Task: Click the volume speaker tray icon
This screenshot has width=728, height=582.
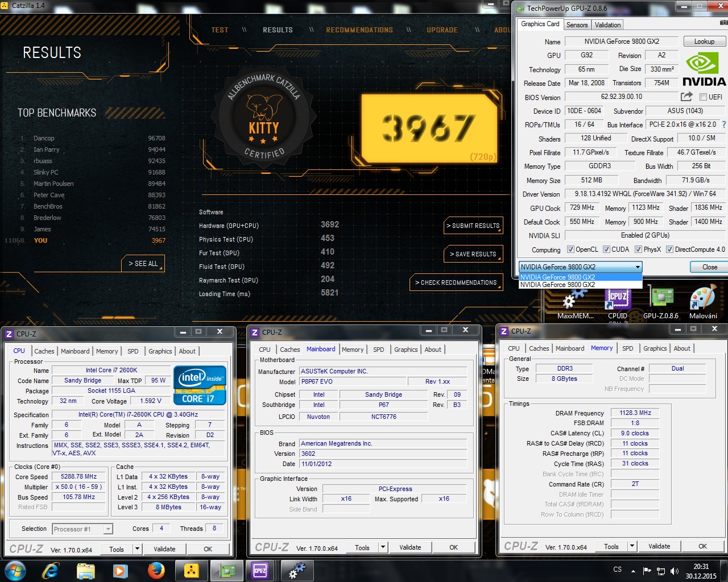Action: 675,571
